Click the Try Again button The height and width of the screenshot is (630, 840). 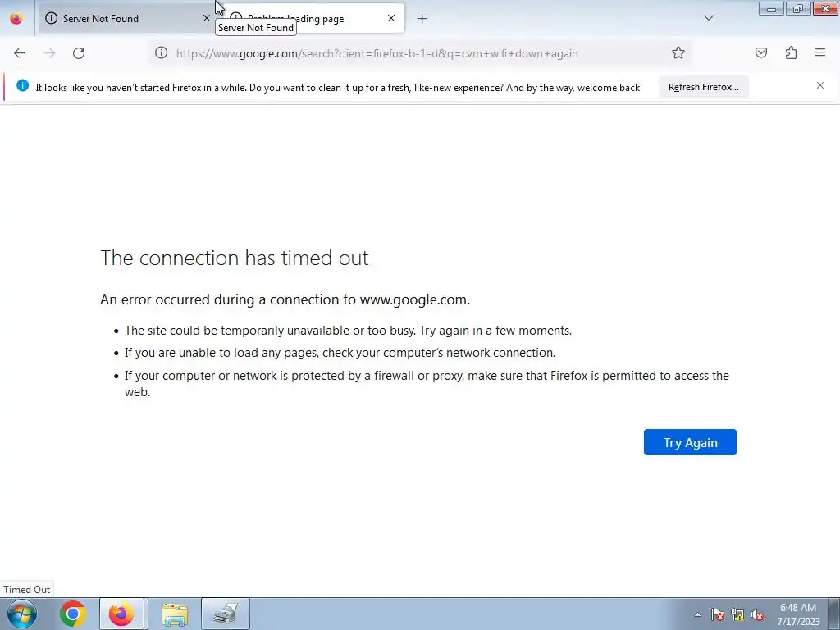[x=690, y=442]
